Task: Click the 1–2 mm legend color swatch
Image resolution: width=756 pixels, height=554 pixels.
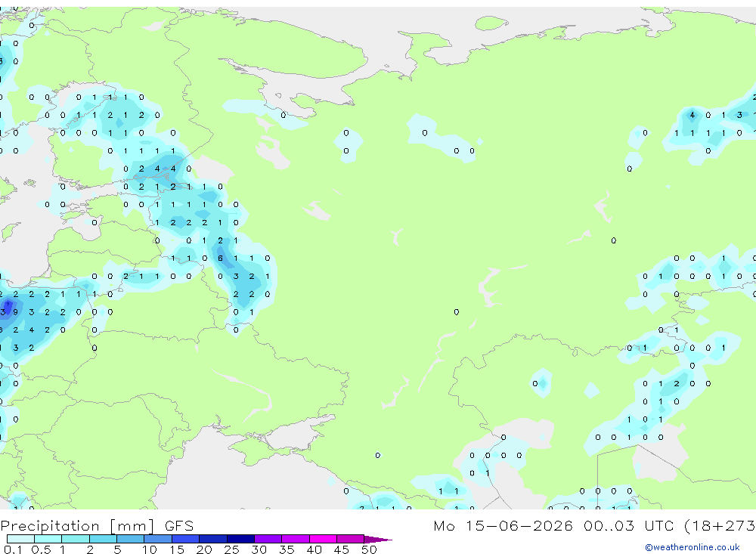Action: (76, 539)
